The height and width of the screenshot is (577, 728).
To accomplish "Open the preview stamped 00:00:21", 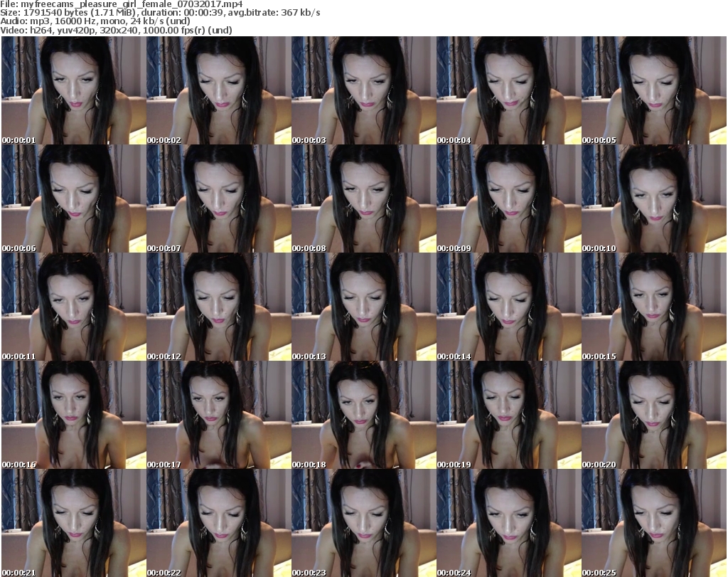I will click(x=74, y=523).
